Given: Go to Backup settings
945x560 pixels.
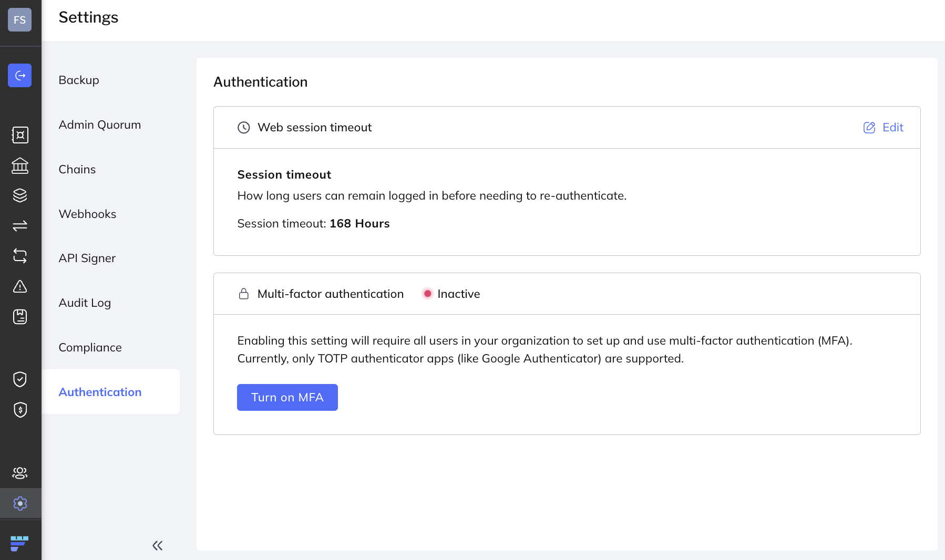Looking at the screenshot, I should [79, 80].
